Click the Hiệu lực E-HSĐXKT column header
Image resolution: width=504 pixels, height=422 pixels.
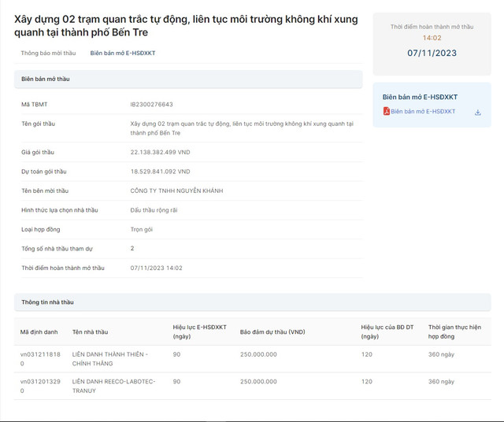[x=199, y=331]
